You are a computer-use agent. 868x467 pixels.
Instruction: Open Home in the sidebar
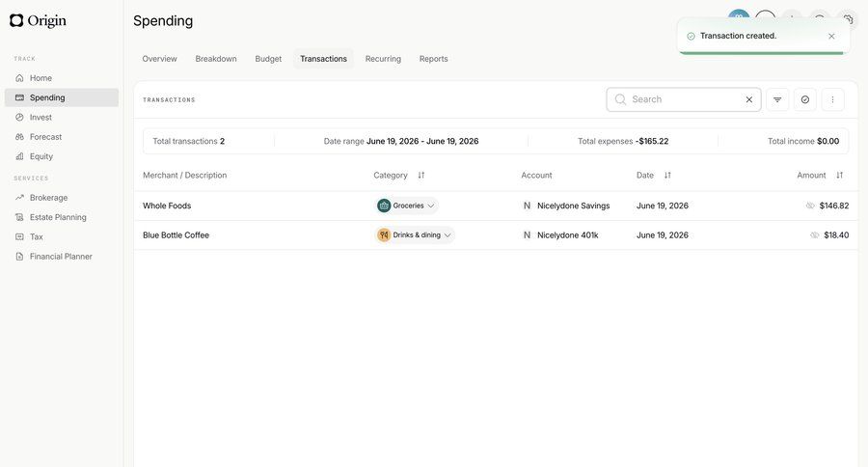pos(62,78)
